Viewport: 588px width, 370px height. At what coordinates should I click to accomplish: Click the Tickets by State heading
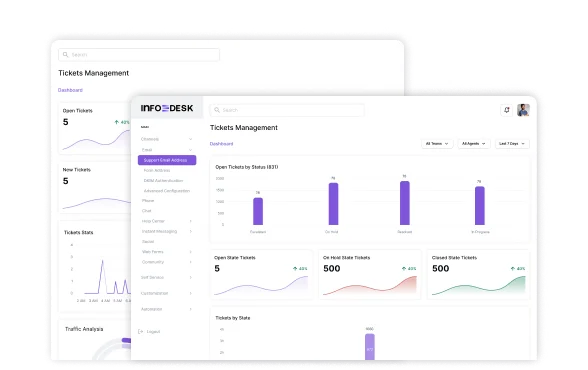click(232, 318)
